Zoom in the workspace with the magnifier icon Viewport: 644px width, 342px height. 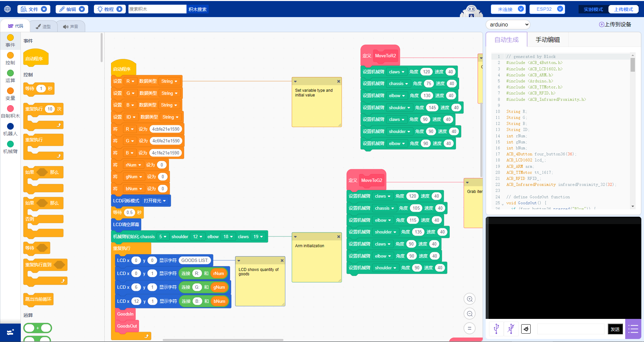click(x=470, y=299)
